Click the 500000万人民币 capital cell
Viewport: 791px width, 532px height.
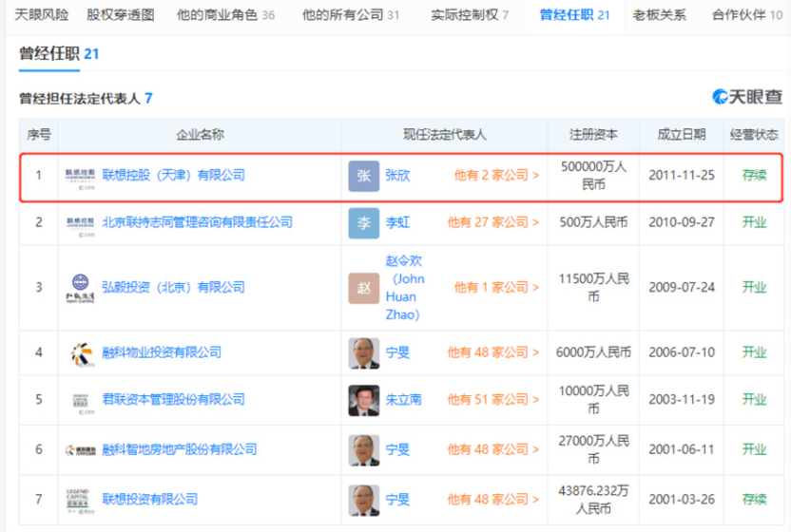tap(593, 175)
